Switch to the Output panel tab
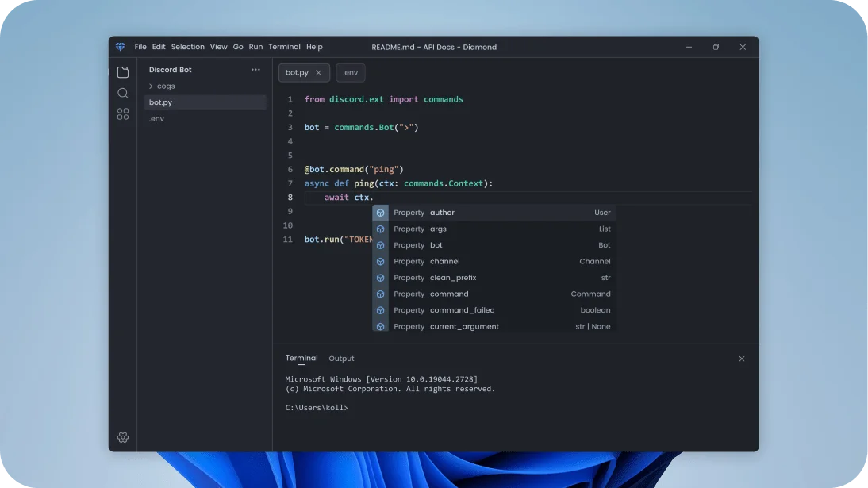 tap(341, 359)
